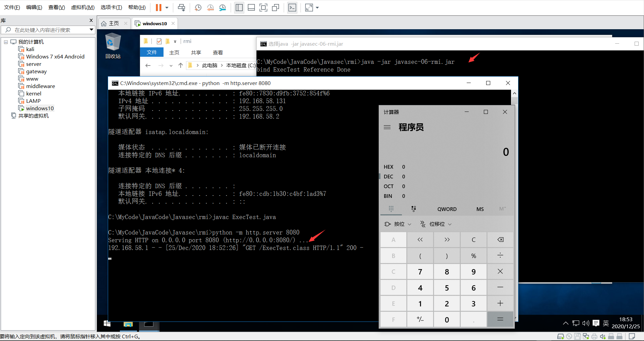Open File Explorer from the taskbar
The width and height of the screenshot is (644, 341).
click(128, 324)
